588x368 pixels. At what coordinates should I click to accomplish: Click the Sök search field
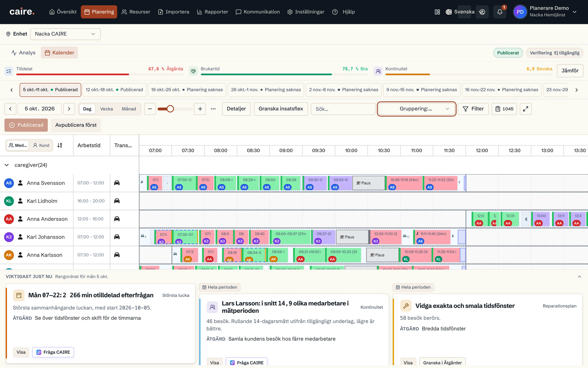coord(343,109)
